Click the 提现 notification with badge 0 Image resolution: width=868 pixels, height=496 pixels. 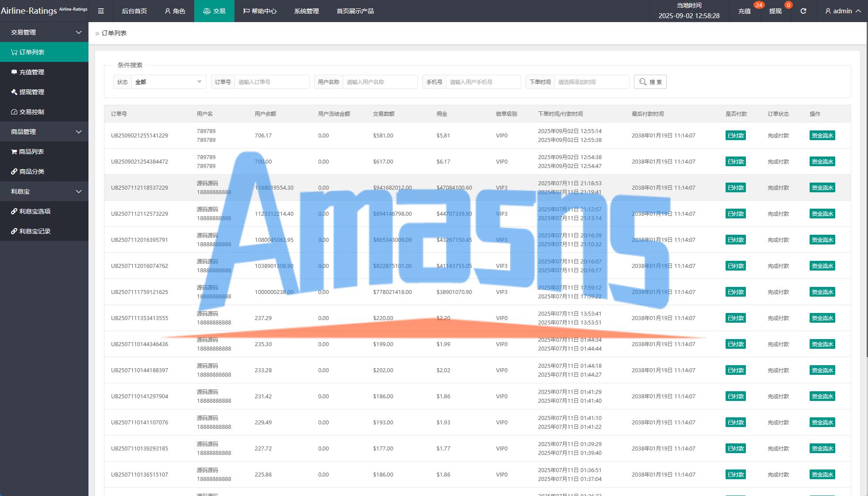click(x=775, y=11)
